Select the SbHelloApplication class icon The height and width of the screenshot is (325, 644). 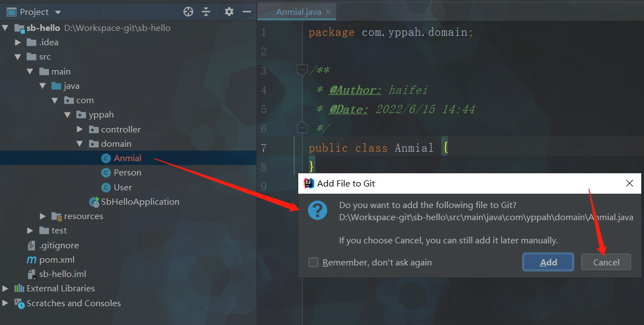click(x=94, y=202)
